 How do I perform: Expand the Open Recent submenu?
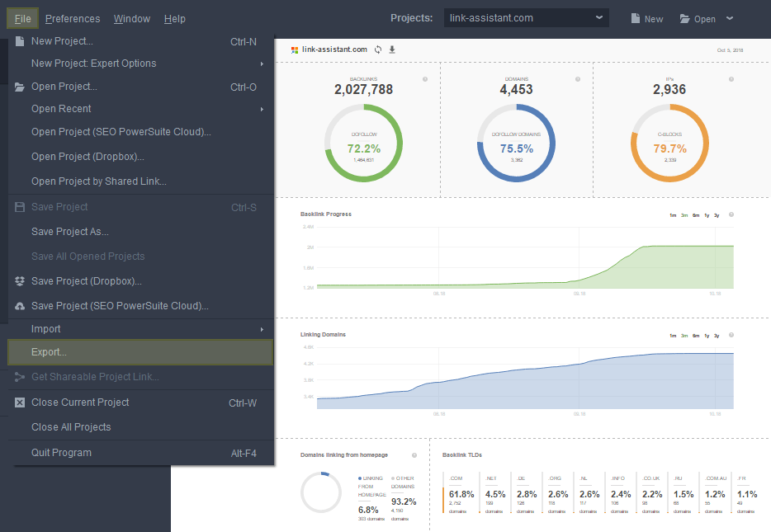(x=262, y=109)
